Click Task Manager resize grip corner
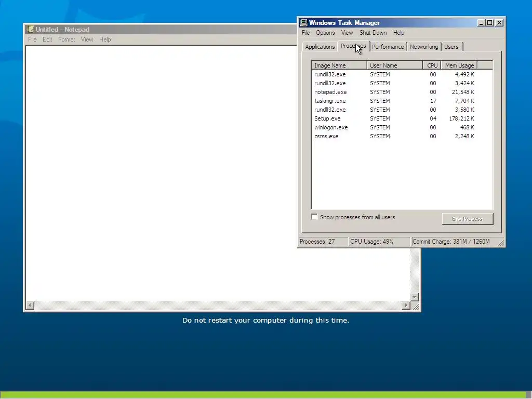The width and height of the screenshot is (532, 399). coord(501,242)
